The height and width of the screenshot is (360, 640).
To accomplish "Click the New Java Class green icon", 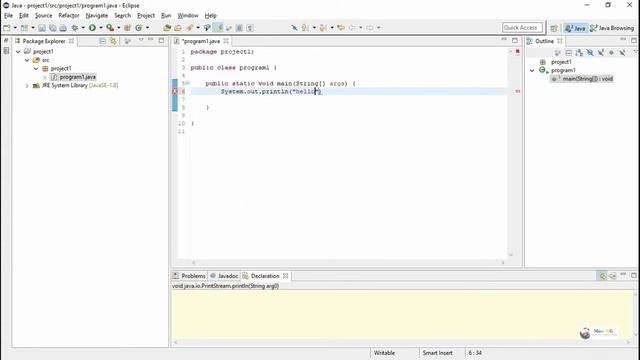I will pyautogui.click(x=139, y=28).
